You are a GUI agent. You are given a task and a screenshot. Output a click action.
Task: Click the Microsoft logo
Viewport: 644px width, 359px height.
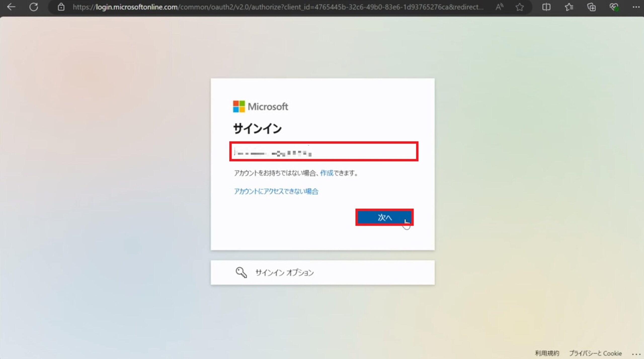(x=260, y=107)
